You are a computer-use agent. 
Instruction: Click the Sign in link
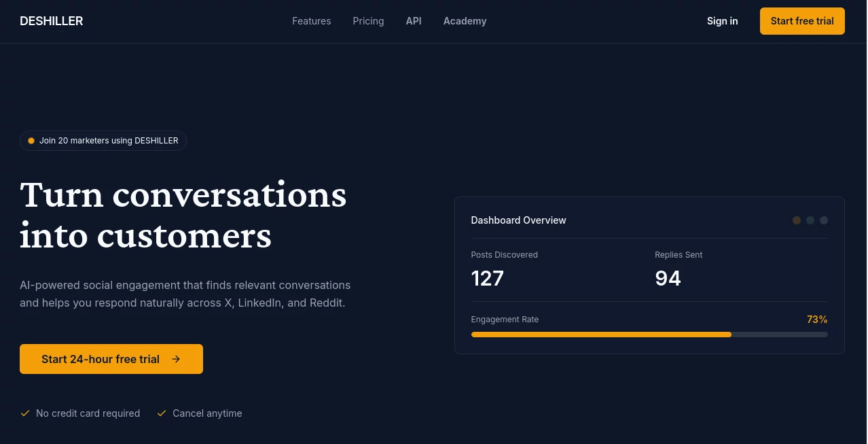[x=722, y=21]
